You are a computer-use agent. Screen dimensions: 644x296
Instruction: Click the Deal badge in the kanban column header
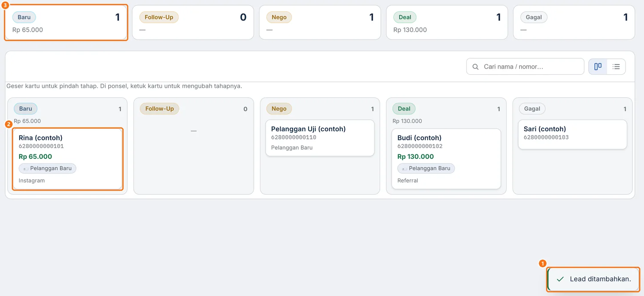(404, 109)
